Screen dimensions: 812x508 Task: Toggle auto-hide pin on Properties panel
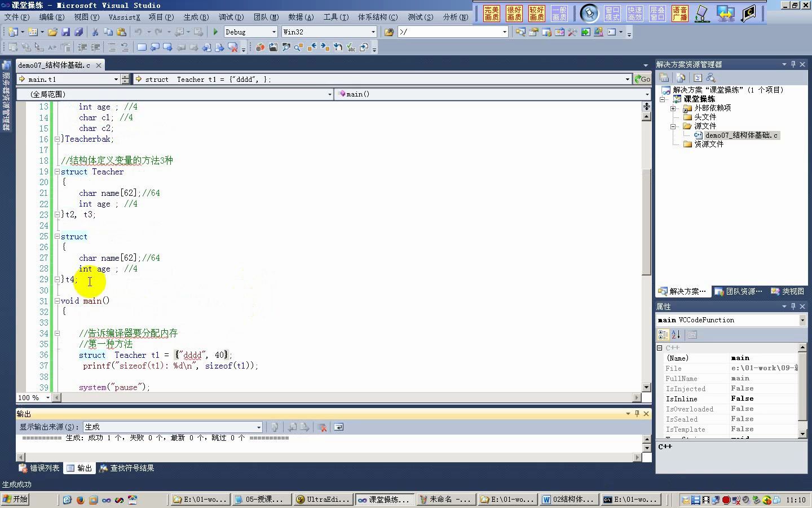(x=793, y=306)
